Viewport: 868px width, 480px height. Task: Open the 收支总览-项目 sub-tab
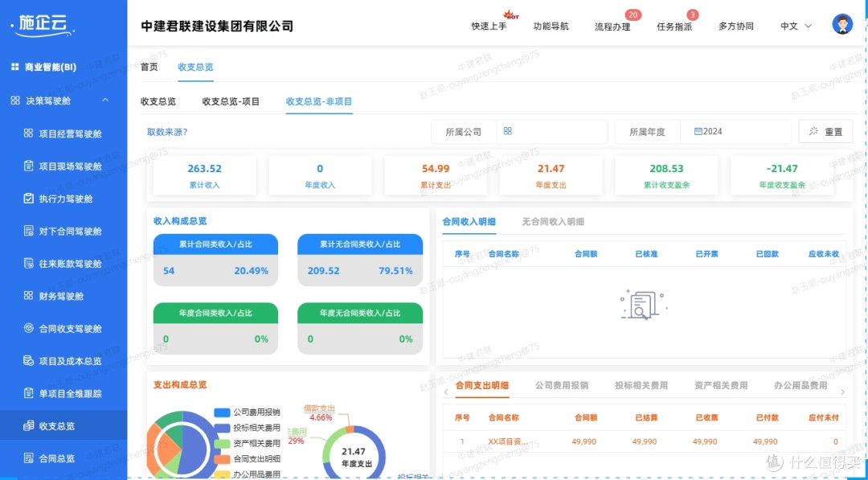point(231,101)
